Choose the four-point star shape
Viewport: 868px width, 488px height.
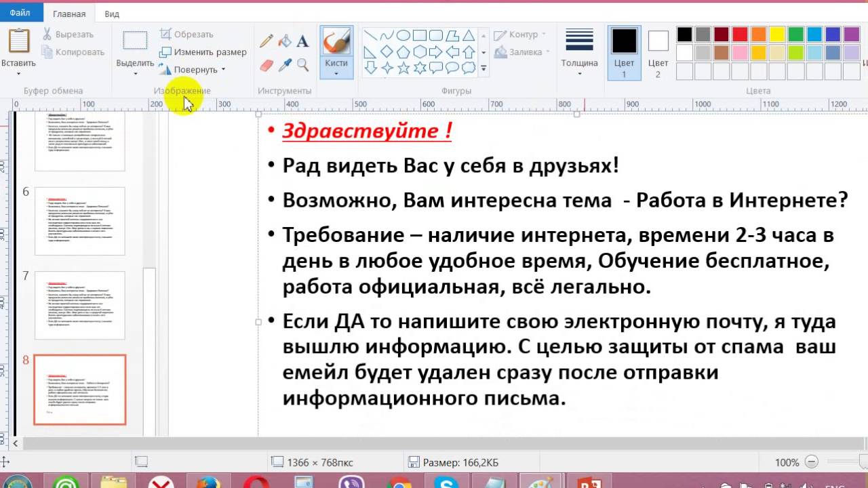[x=387, y=68]
